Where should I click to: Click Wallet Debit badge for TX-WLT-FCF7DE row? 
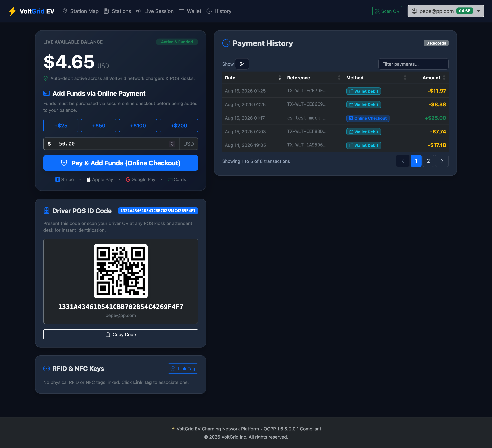tap(363, 91)
